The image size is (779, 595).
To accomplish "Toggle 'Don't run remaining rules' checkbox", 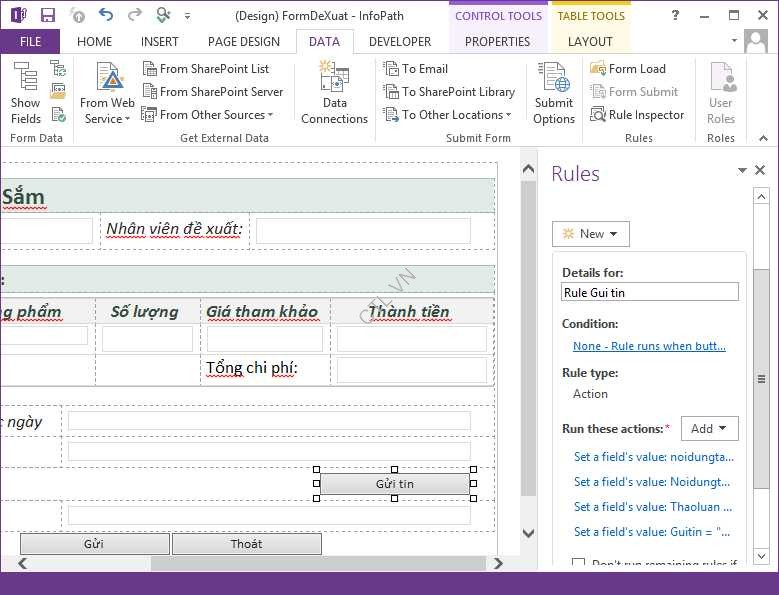I will click(x=579, y=564).
